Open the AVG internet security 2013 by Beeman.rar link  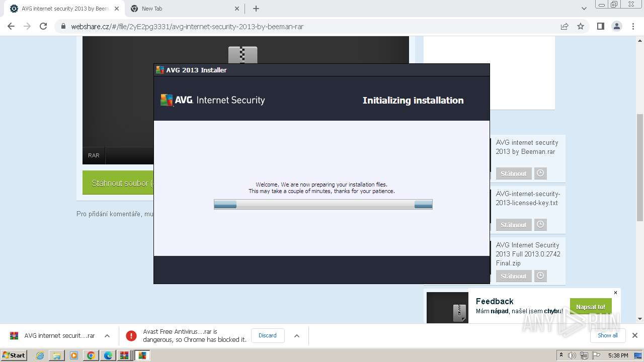point(527,147)
